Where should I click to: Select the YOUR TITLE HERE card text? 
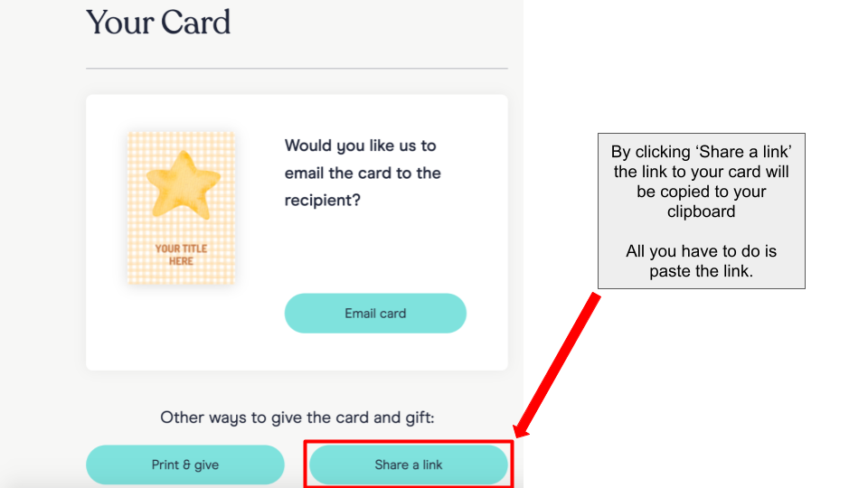coord(181,255)
